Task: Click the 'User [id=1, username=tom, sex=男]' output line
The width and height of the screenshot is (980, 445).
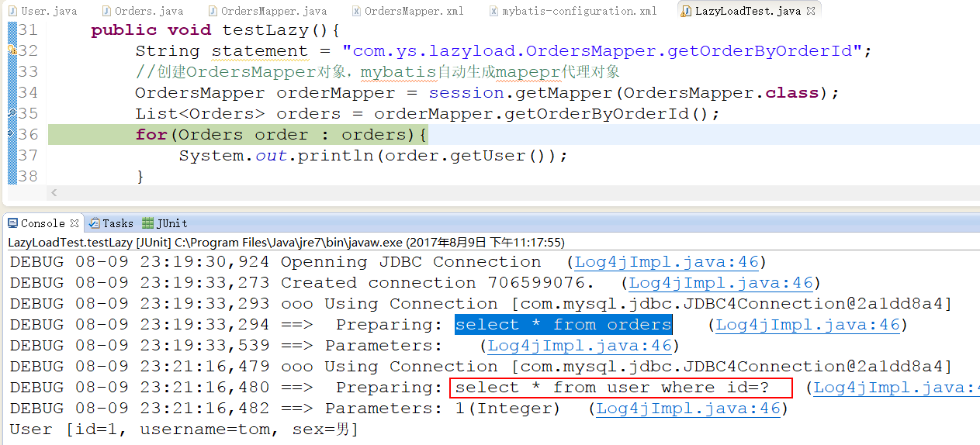Action: [x=184, y=429]
